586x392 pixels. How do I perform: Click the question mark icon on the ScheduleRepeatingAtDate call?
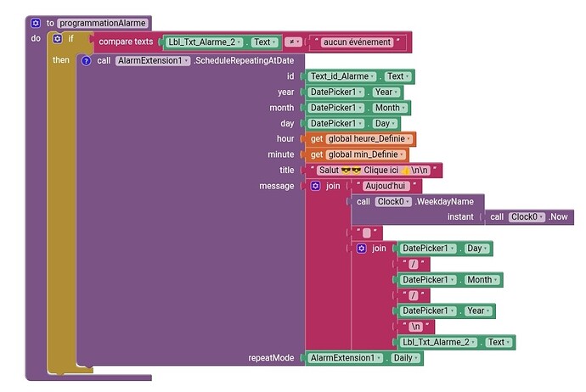pos(85,60)
